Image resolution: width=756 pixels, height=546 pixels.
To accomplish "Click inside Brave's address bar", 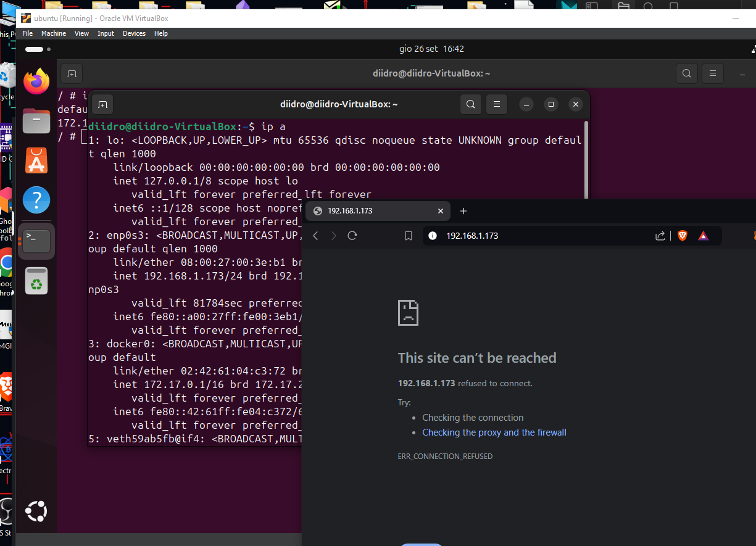I will [525, 235].
